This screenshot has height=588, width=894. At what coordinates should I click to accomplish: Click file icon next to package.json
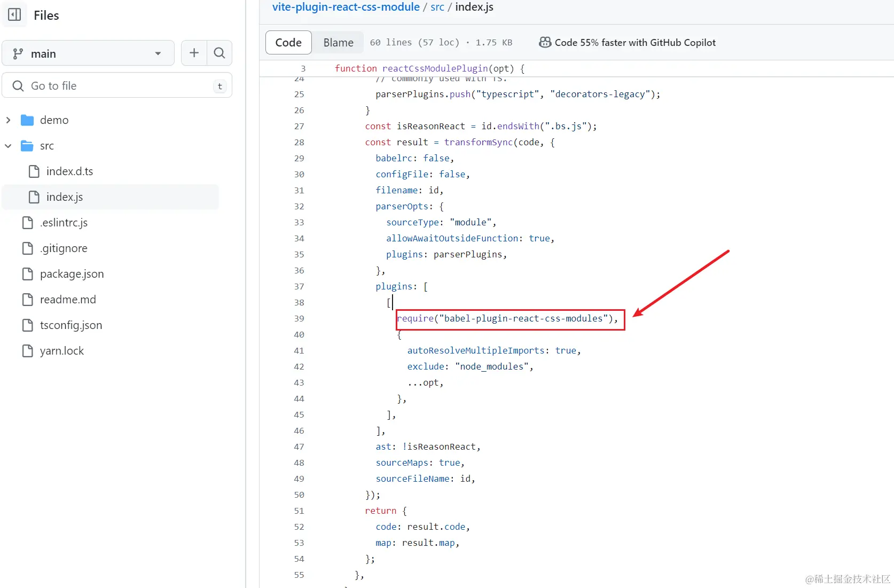point(28,274)
